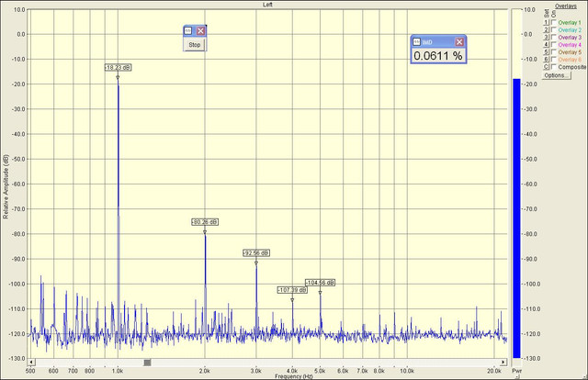
Task: Enable the Overlay 1 checkbox
Action: point(553,22)
